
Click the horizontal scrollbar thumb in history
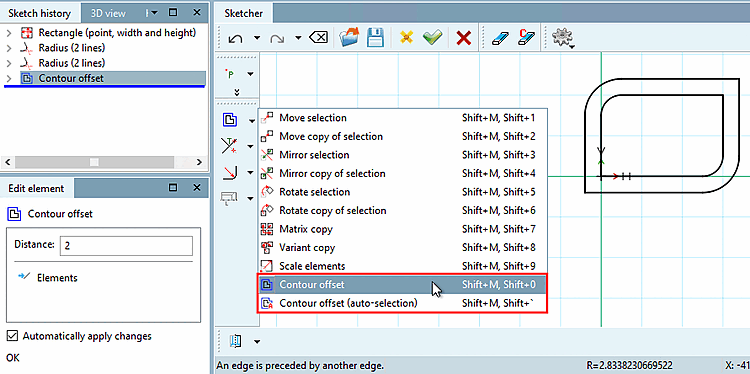pos(94,163)
